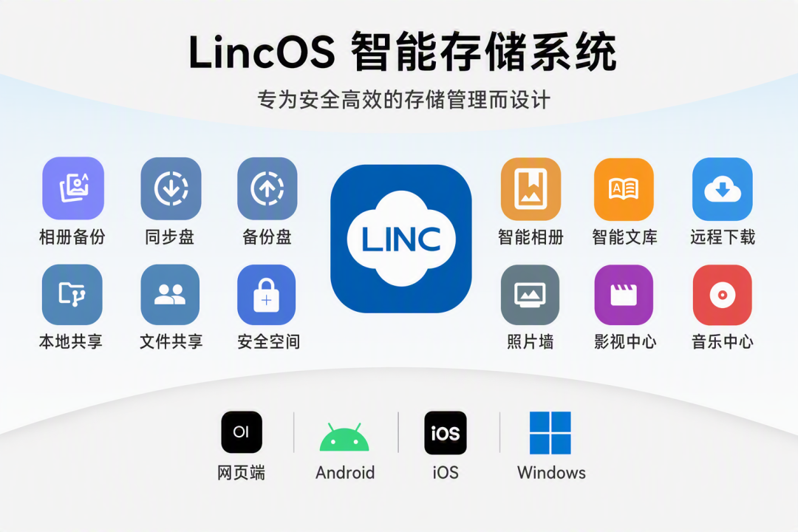The image size is (798, 532).
Task: Open the 远程下载 remote download cloud icon
Action: coord(722,189)
